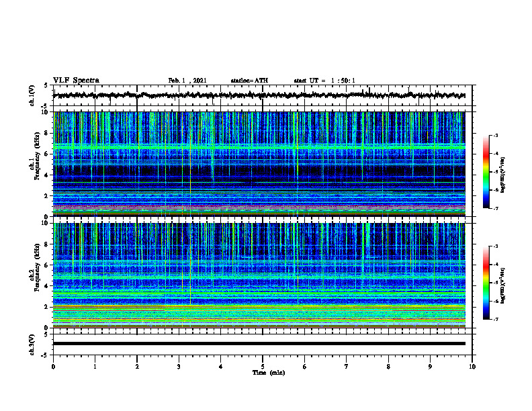Click the 'ch.1(V)' waveform axis label
The width and height of the screenshot is (532, 411).
[32, 95]
